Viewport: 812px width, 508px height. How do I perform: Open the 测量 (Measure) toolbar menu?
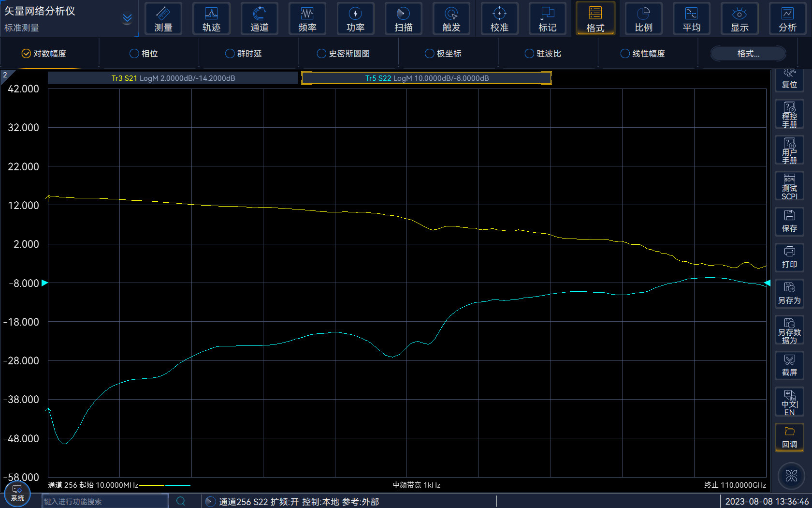click(x=163, y=19)
